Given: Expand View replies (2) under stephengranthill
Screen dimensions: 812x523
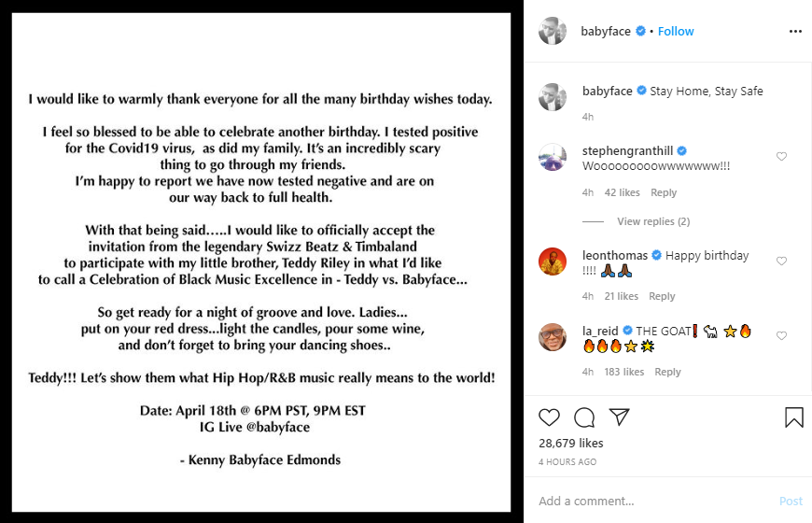Looking at the screenshot, I should point(652,221).
